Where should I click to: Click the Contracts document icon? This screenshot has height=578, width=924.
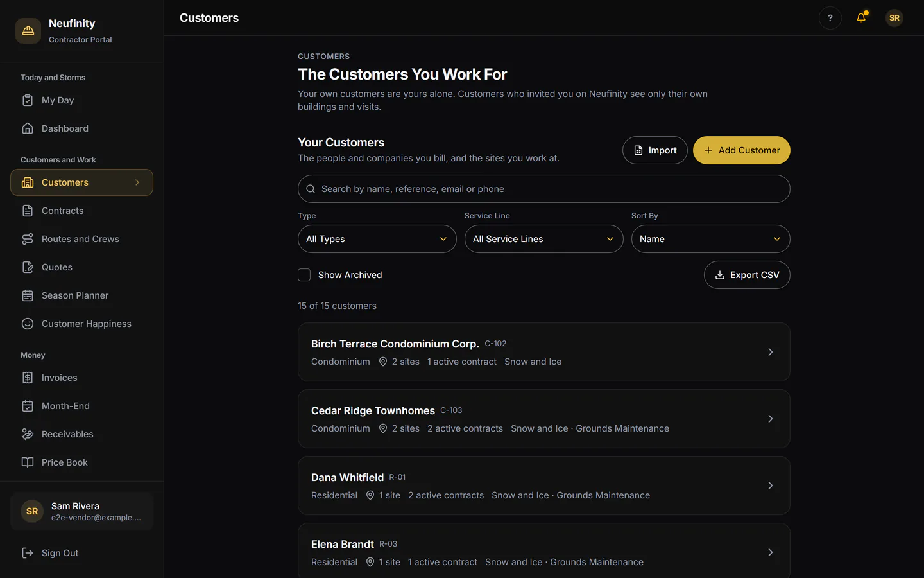pyautogui.click(x=28, y=211)
